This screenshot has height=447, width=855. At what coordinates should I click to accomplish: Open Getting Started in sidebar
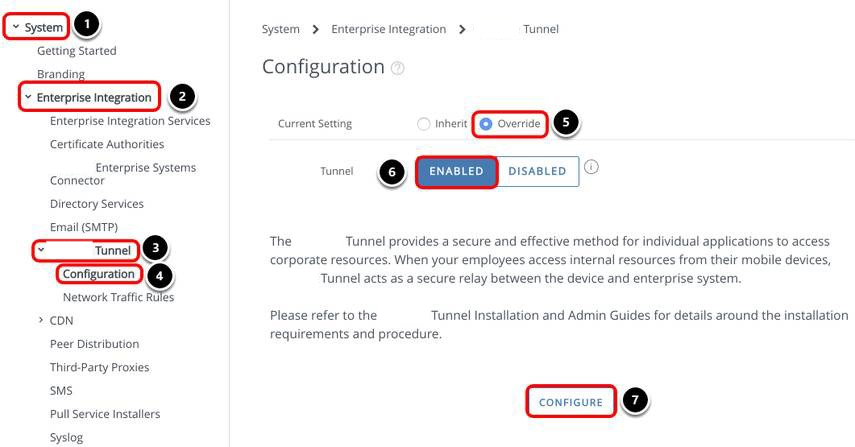[x=76, y=51]
